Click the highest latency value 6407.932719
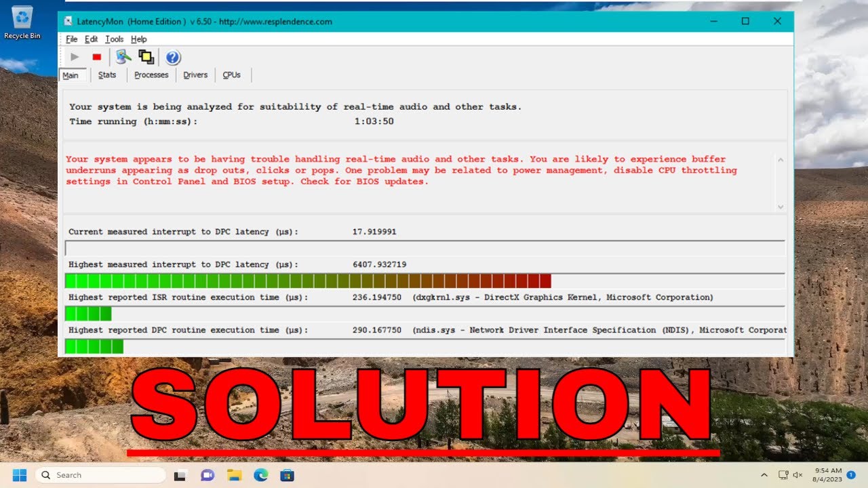Viewport: 868px width, 488px height. click(379, 264)
